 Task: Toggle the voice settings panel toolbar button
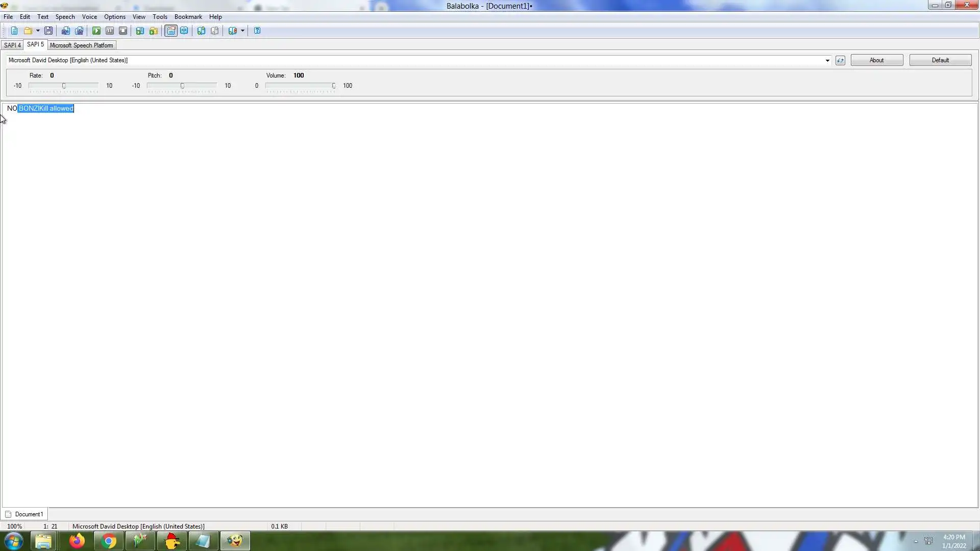[171, 31]
